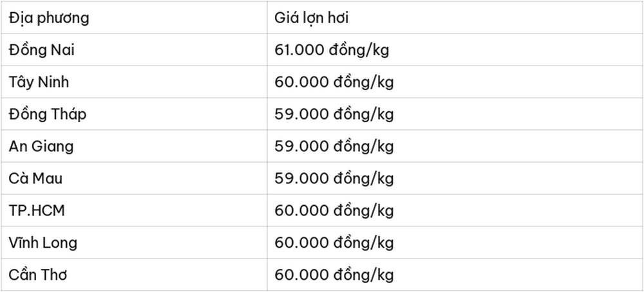Click the TP.HCM cell
This screenshot has height=292, width=644.
134,210
